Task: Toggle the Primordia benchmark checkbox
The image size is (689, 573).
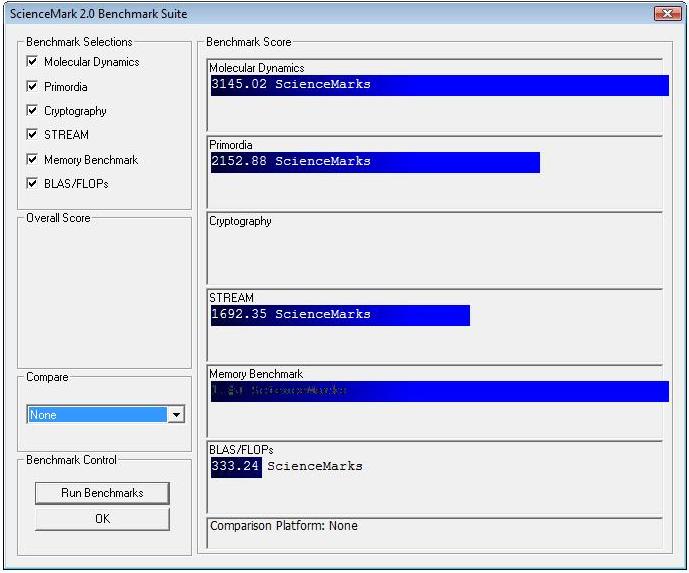Action: (32, 86)
